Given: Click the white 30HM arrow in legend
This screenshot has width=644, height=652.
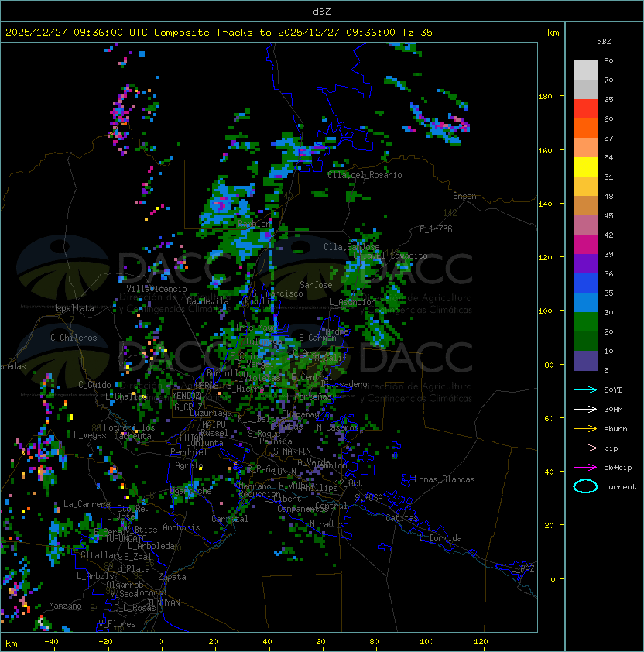Looking at the screenshot, I should click(x=585, y=409).
